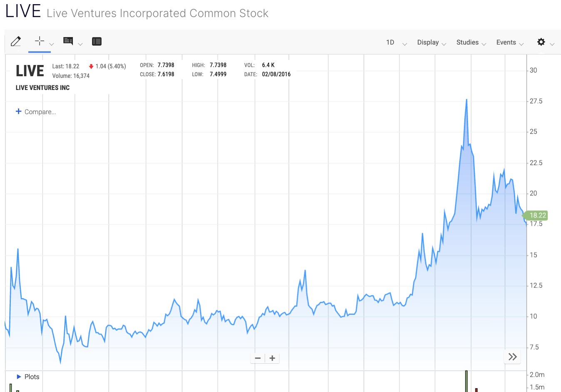Viewport: 561px width, 392px height.
Task: Click the header text 'Live Ventures Incorporated Common Stock'
Action: click(157, 13)
